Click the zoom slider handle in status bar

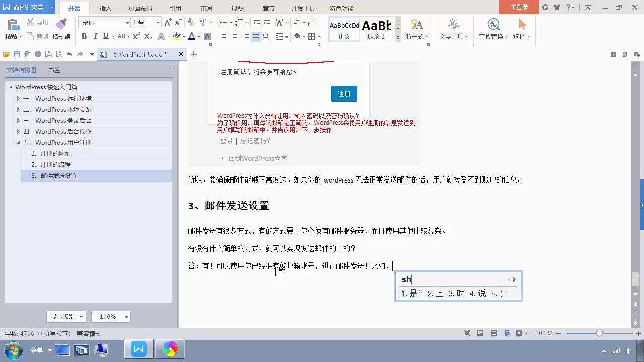click(599, 333)
